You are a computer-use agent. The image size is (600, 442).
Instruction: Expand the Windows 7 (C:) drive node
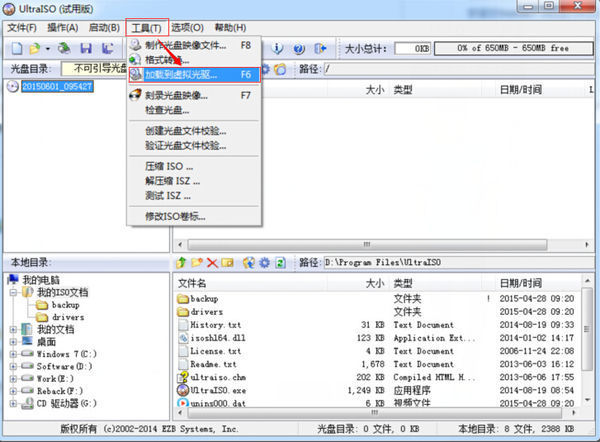[12, 355]
